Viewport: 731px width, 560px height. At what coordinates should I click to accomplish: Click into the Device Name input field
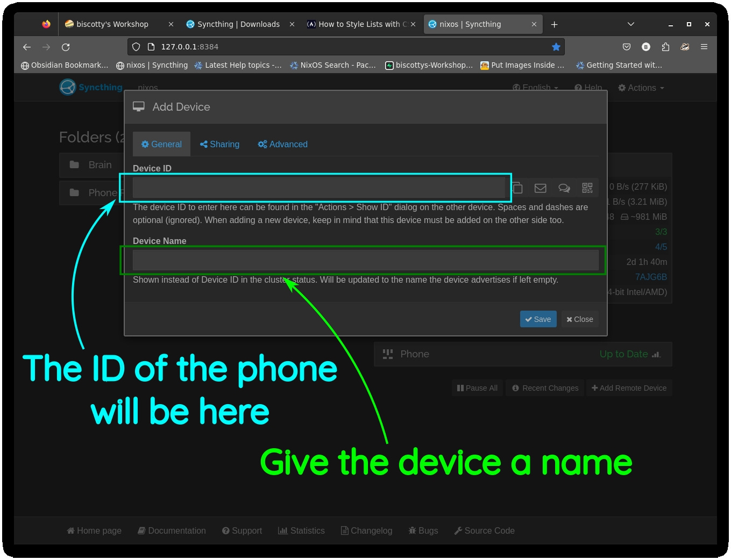pos(365,260)
